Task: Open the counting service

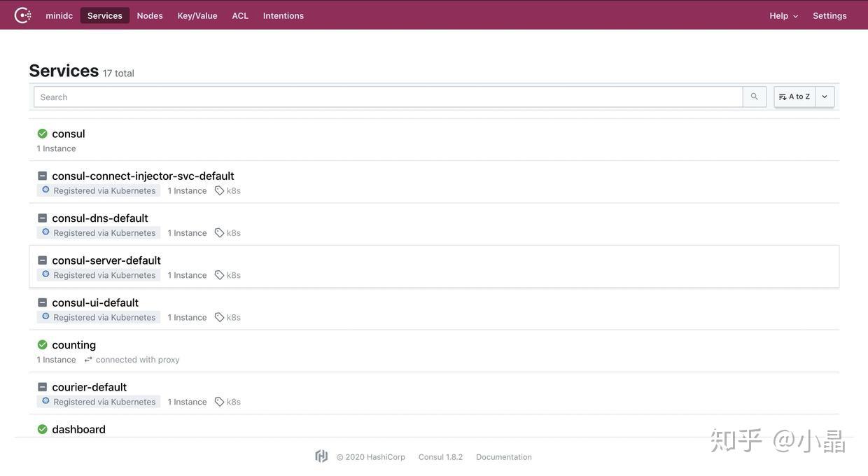Action: point(74,345)
